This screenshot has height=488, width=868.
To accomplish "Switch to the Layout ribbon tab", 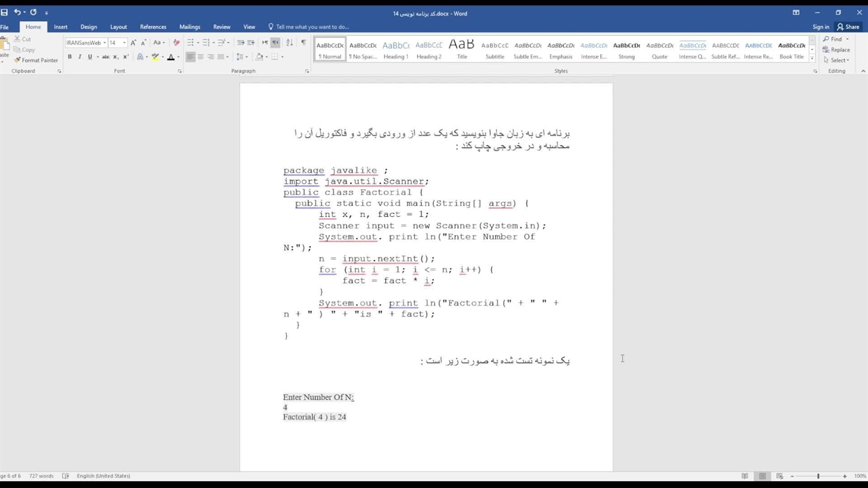I will click(119, 27).
